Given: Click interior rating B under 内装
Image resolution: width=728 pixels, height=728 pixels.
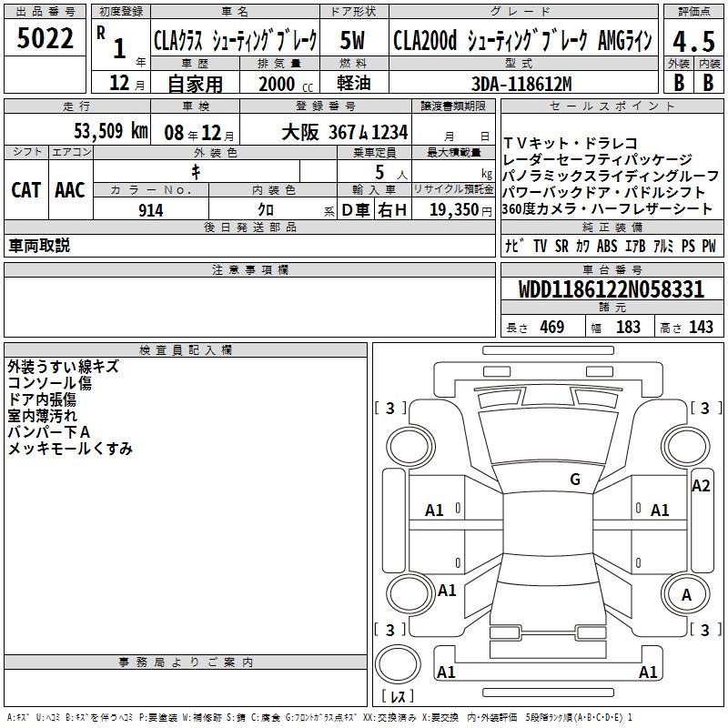Looking at the screenshot, I should click(x=708, y=83).
